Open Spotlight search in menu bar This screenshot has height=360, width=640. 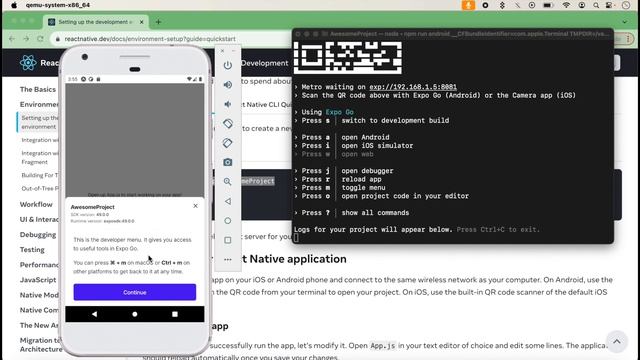coord(596,5)
